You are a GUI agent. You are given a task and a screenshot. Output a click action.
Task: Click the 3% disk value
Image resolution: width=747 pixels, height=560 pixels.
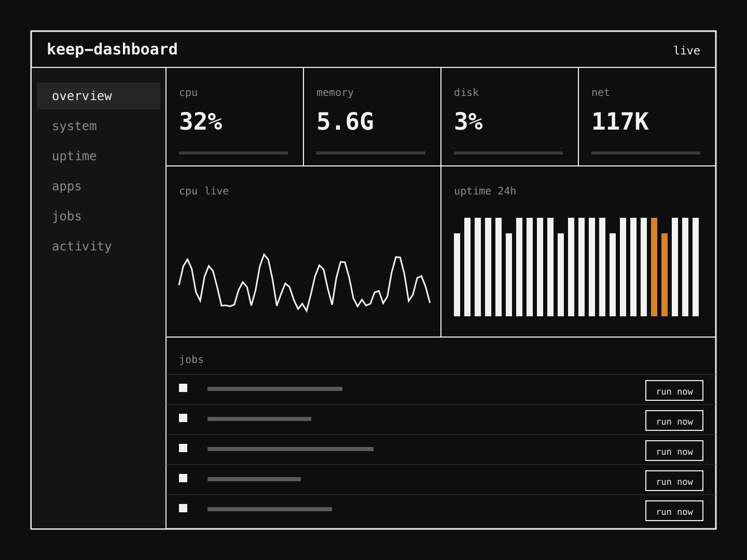tap(468, 122)
